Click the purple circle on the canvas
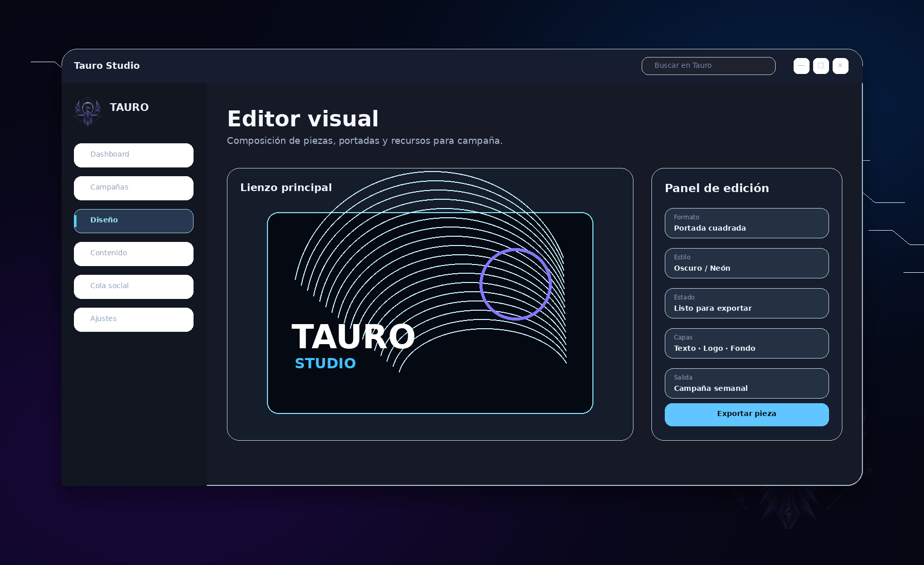 516,284
